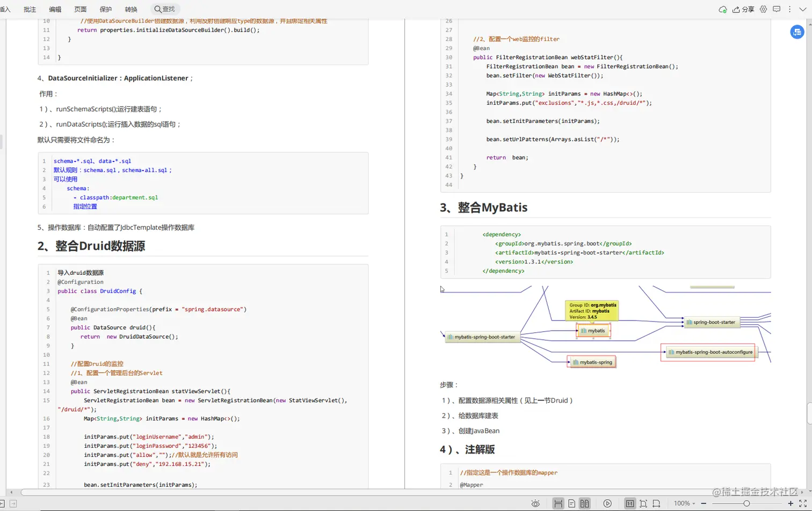
Task: Click the blue floating translate/convert button
Action: click(797, 32)
